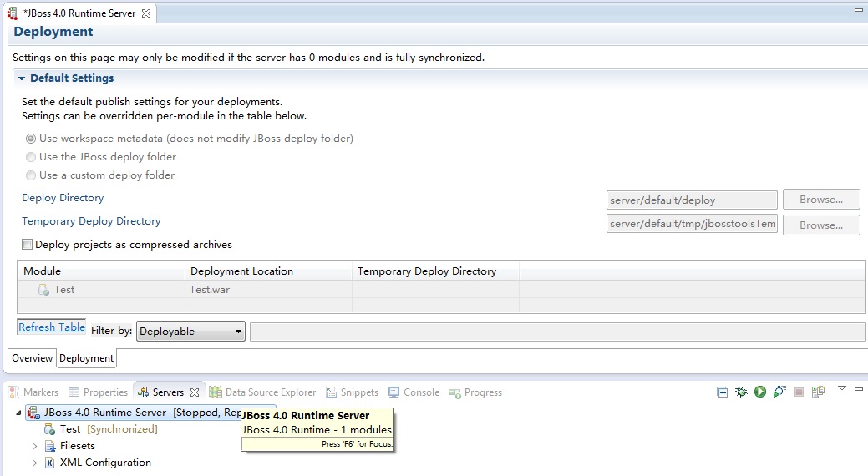
Task: Click the Progress view icon
Action: (454, 393)
